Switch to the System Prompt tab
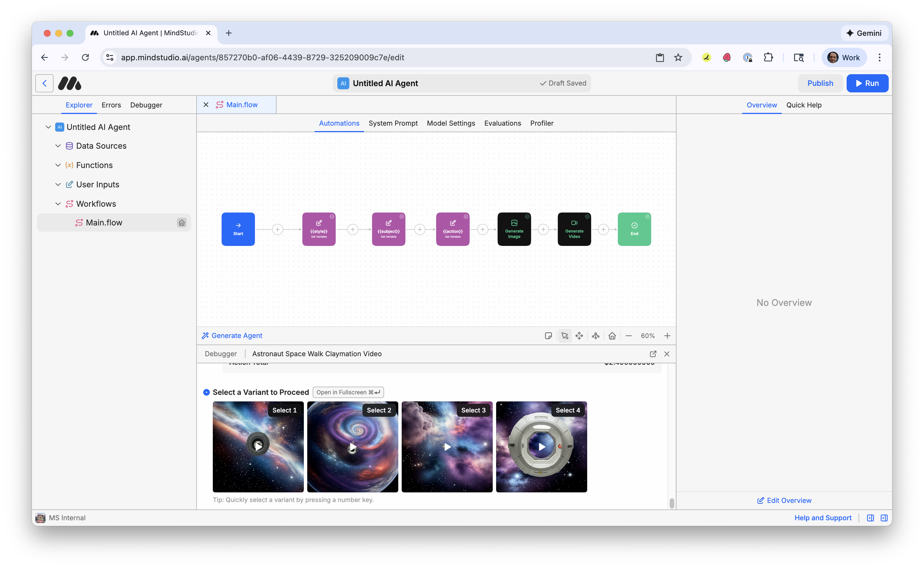924x568 pixels. coord(393,123)
